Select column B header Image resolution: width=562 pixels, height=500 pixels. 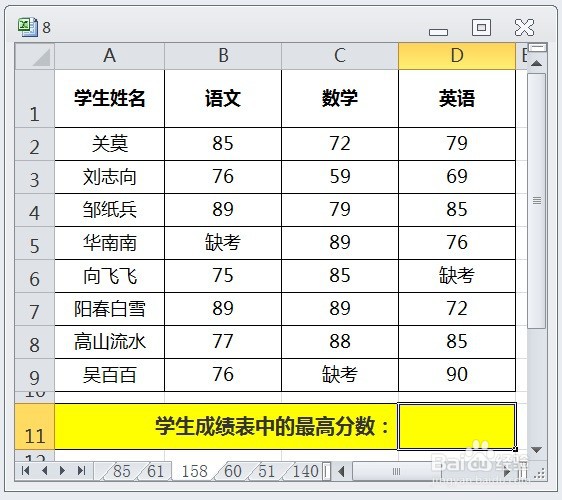(223, 56)
